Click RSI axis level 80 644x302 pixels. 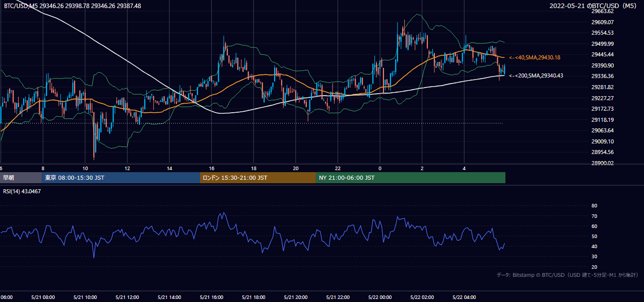594,206
